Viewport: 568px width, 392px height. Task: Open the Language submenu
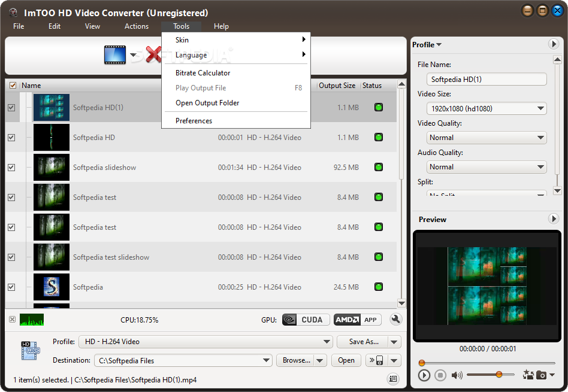(236, 55)
